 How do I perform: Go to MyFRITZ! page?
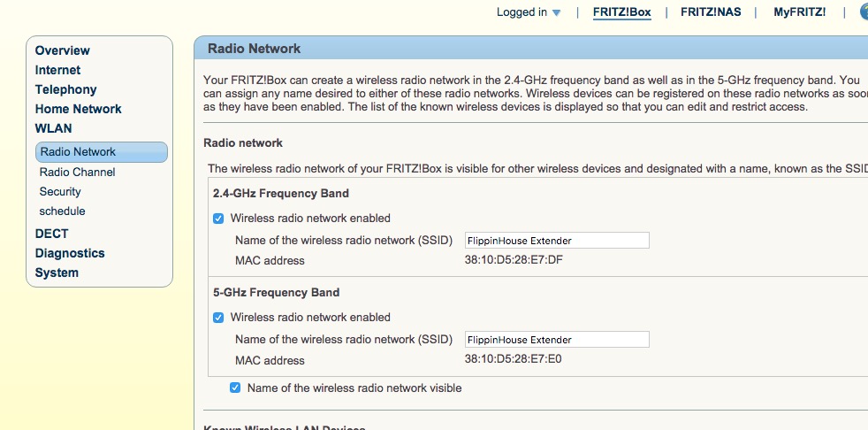799,12
